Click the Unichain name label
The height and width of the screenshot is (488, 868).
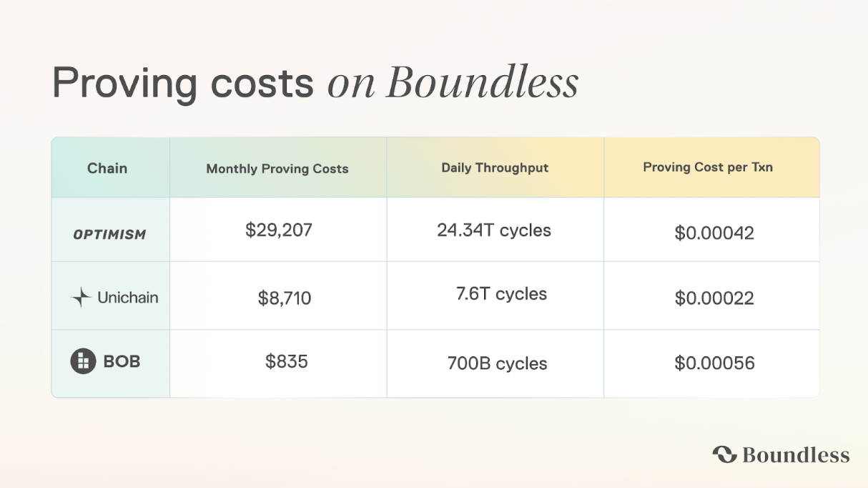pos(128,298)
